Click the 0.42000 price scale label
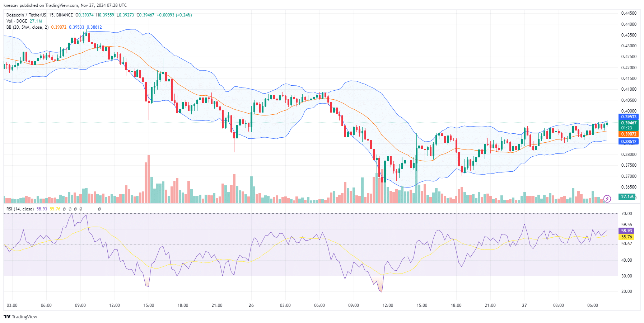644x323 pixels. [x=629, y=68]
